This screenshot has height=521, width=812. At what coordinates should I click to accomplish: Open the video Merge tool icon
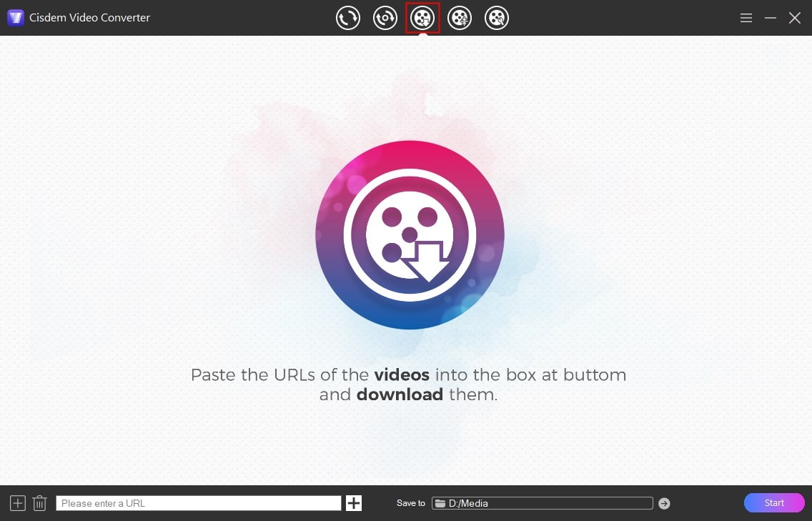point(460,18)
